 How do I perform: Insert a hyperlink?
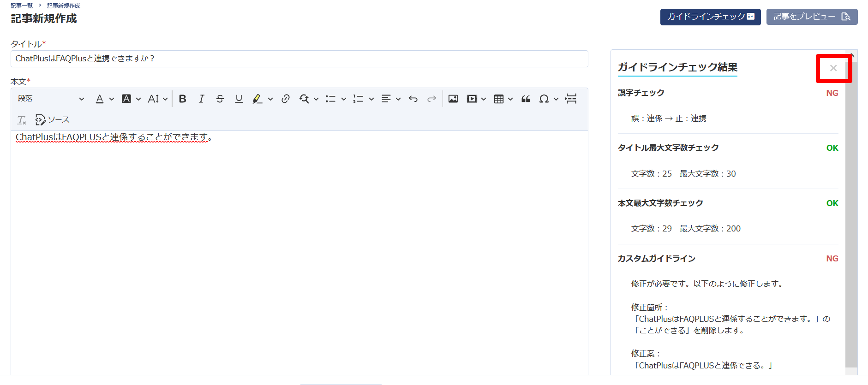(x=286, y=99)
